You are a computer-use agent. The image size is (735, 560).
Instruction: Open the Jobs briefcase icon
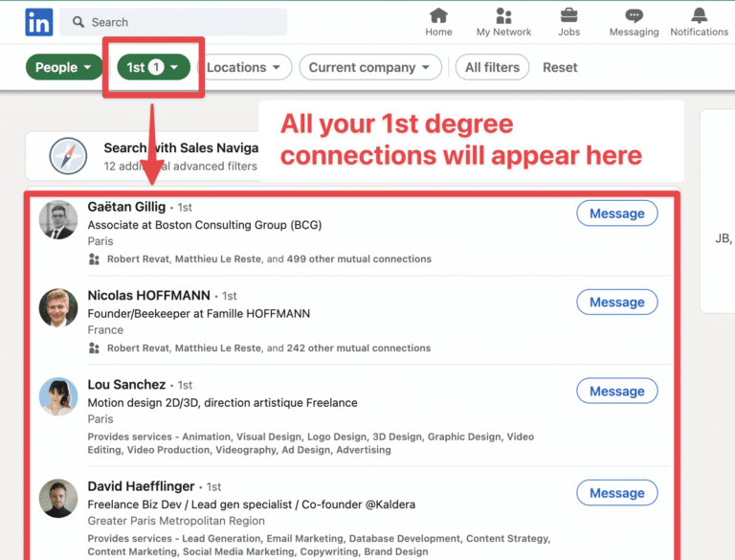click(x=568, y=16)
